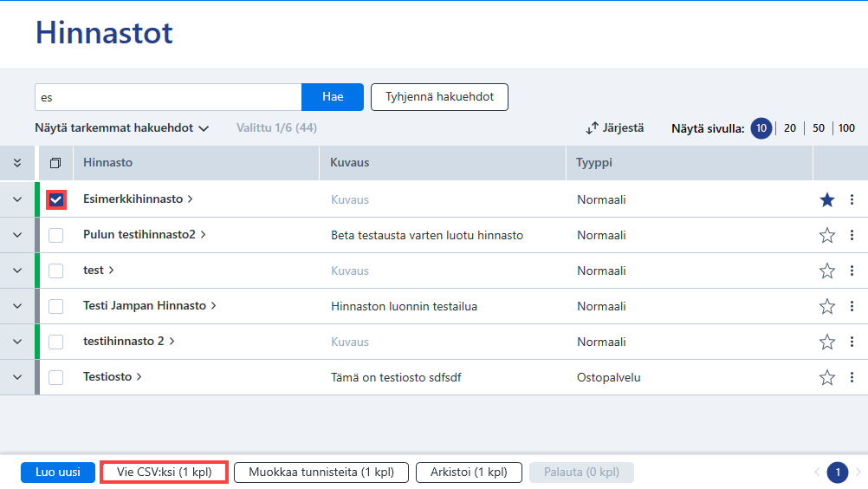868x489 pixels.
Task: Click Tyhjennä hakuehdot button
Action: pyautogui.click(x=439, y=97)
